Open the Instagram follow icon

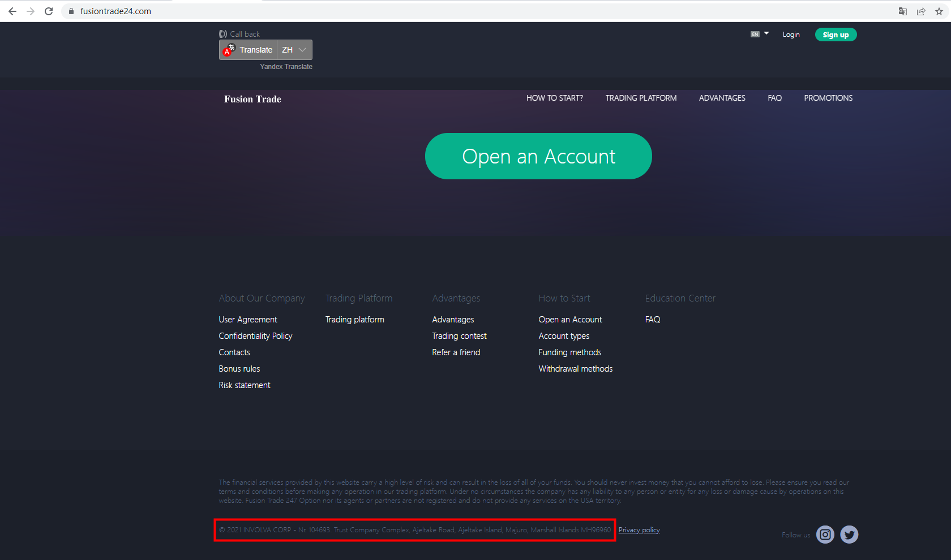[825, 535]
